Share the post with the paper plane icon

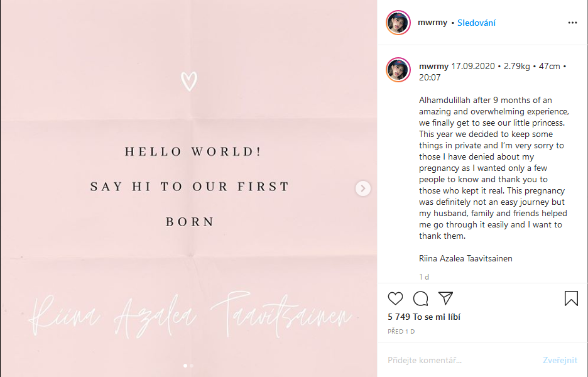point(445,298)
